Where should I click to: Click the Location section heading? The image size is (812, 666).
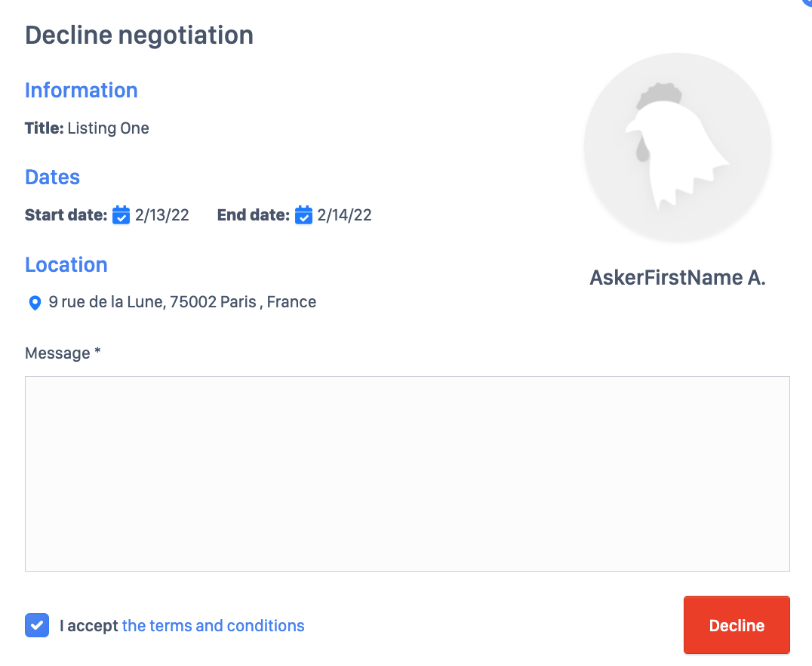point(66,265)
